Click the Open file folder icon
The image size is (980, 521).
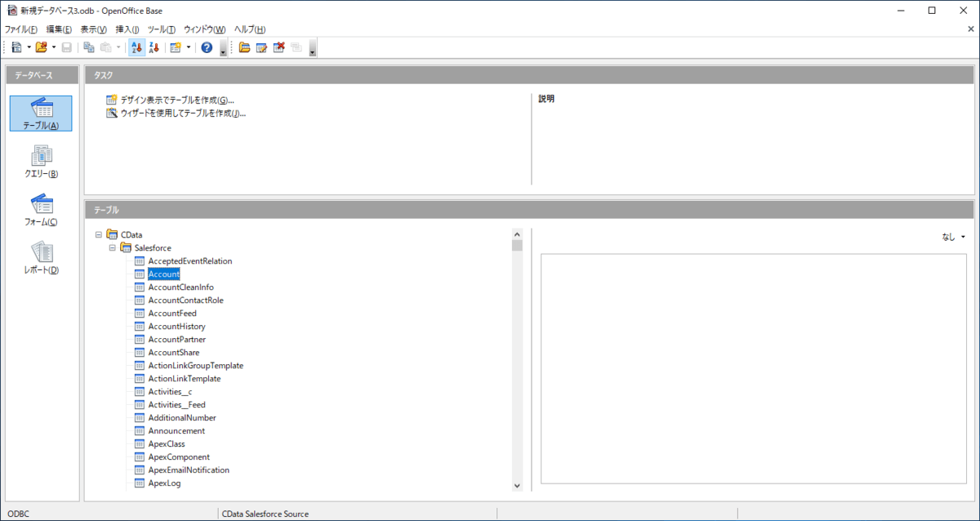click(41, 47)
